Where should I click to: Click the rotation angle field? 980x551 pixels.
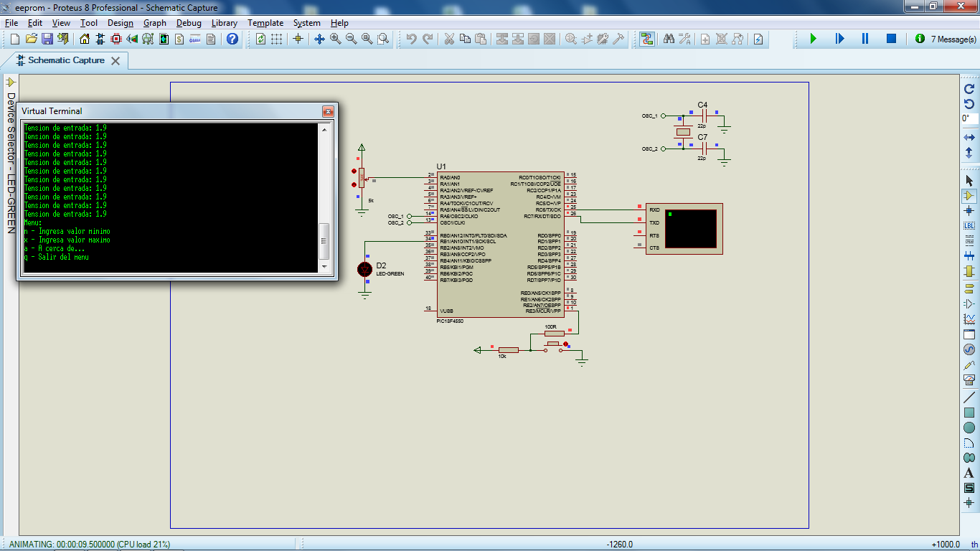coord(969,118)
